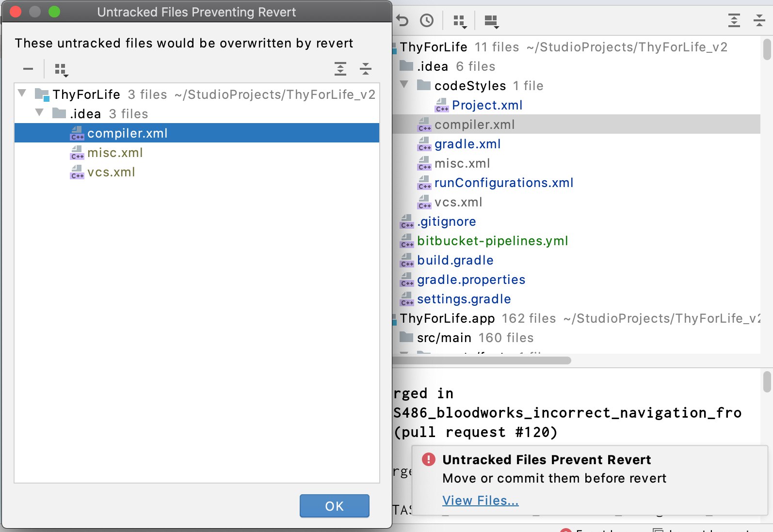Viewport: 773px width, 532px height.
Task: Click the Show History clock icon
Action: coord(427,21)
